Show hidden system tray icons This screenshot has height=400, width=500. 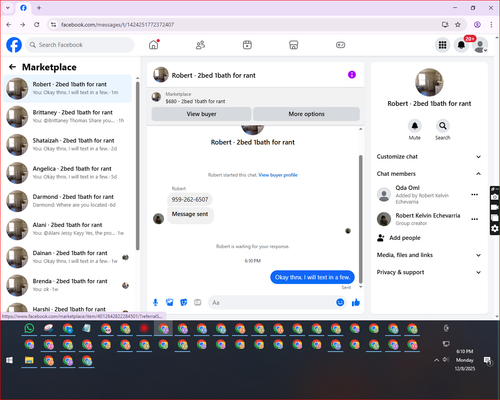click(436, 360)
